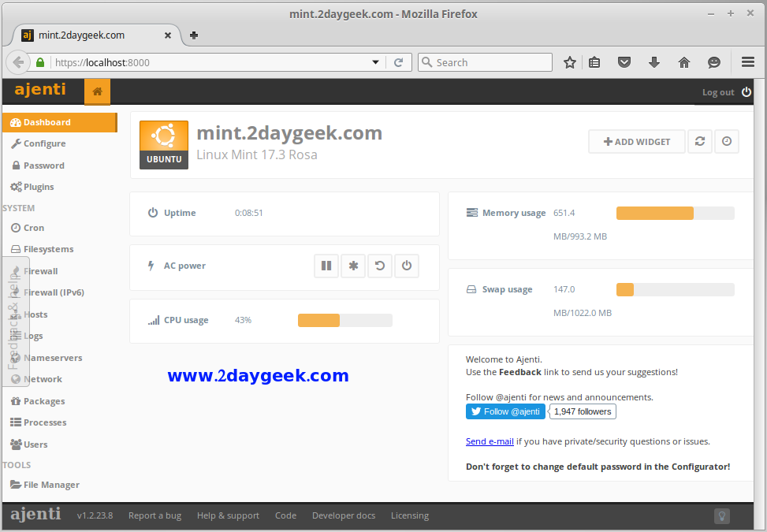Screen dimensions: 767x532
Task: Click the clock icon beside refresh
Action: pos(726,141)
